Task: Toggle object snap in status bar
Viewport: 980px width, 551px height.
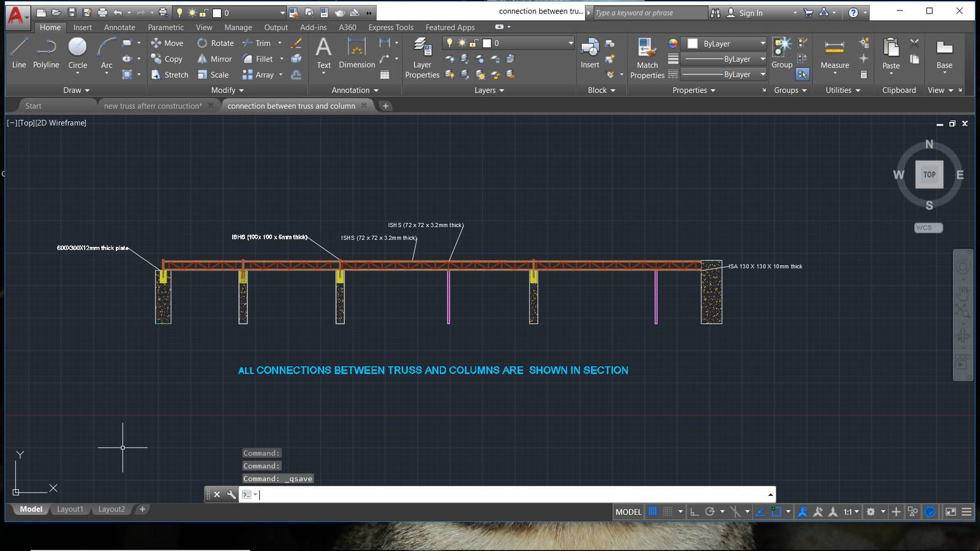Action: tap(776, 512)
